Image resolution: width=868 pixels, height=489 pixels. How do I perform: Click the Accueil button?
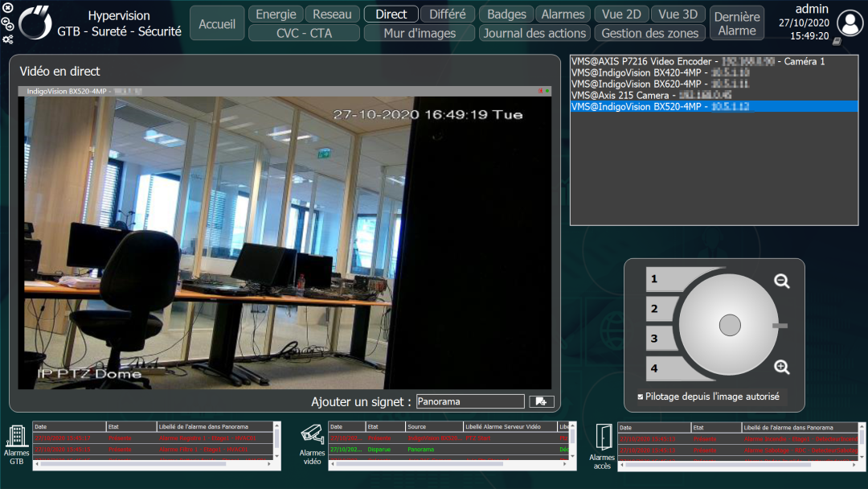pos(217,24)
